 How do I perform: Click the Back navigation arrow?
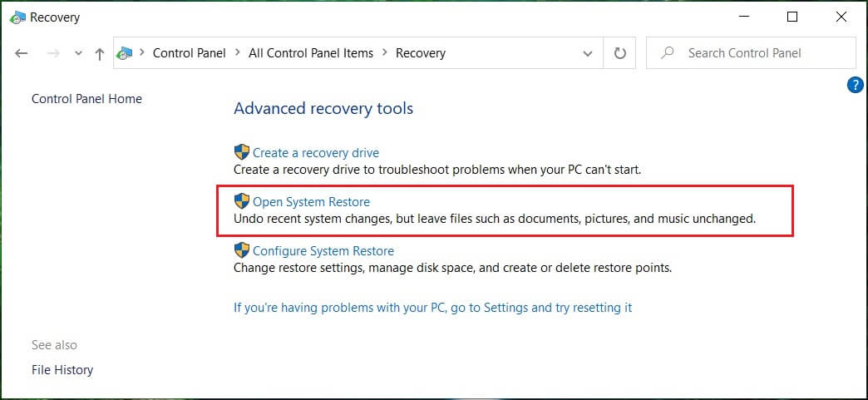tap(22, 53)
